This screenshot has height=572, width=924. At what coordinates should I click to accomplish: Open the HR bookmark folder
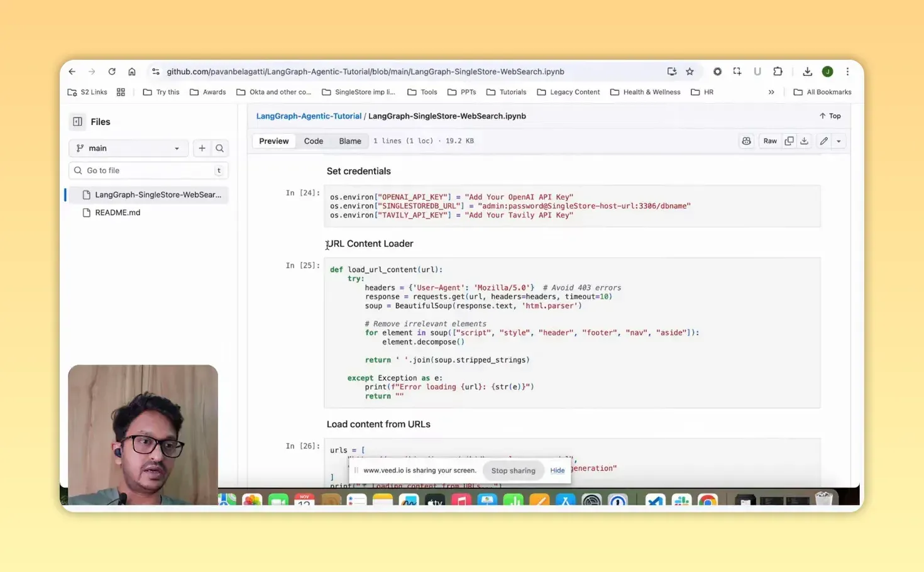coord(702,92)
